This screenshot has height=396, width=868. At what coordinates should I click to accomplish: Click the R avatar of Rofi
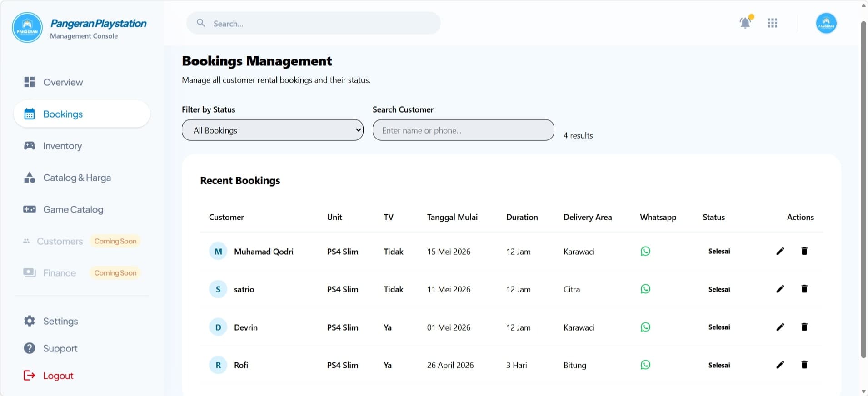tap(218, 365)
